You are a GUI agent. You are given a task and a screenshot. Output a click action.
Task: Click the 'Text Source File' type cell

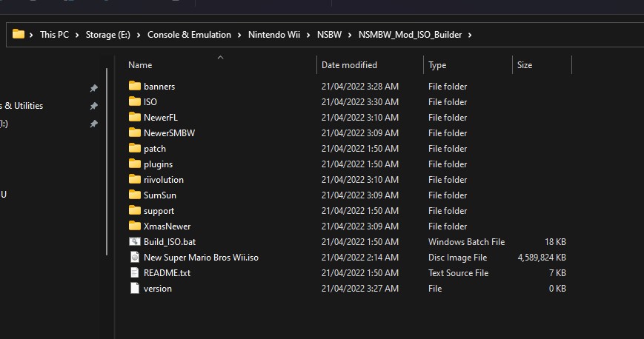click(458, 273)
